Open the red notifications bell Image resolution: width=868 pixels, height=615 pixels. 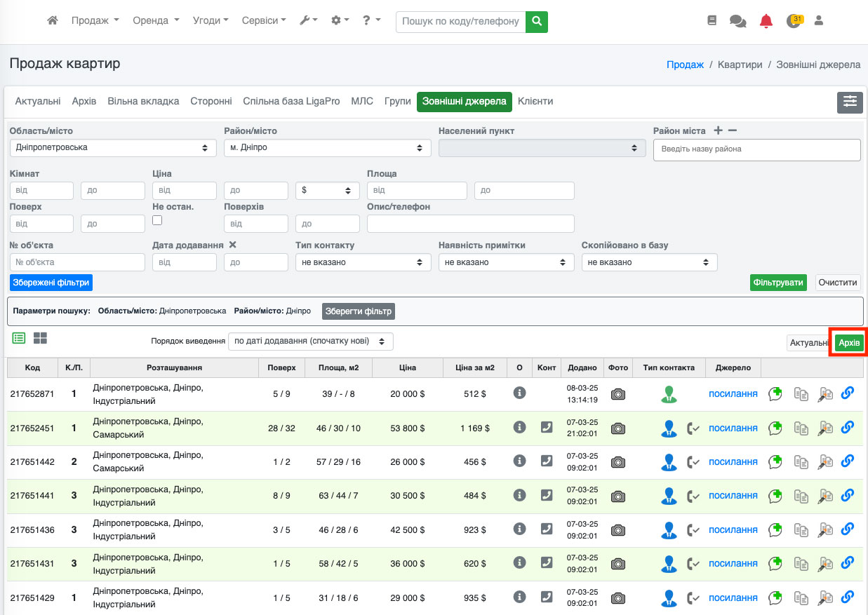point(766,21)
